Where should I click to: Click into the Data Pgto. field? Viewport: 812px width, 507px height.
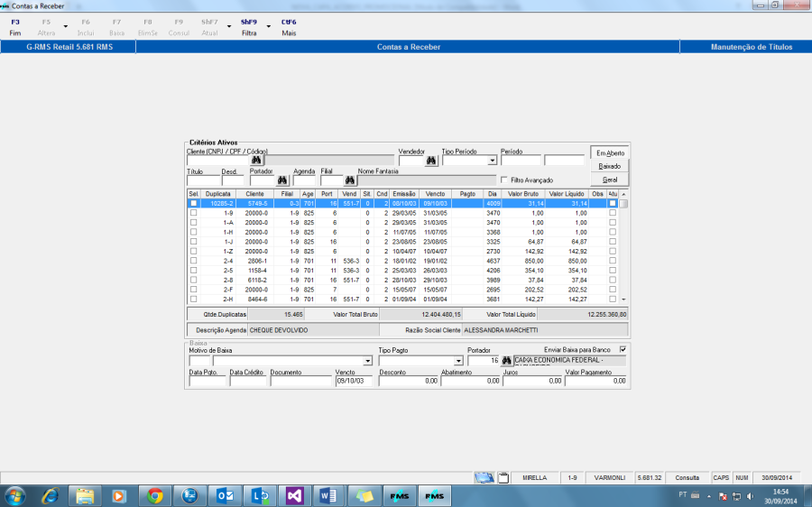(208, 382)
